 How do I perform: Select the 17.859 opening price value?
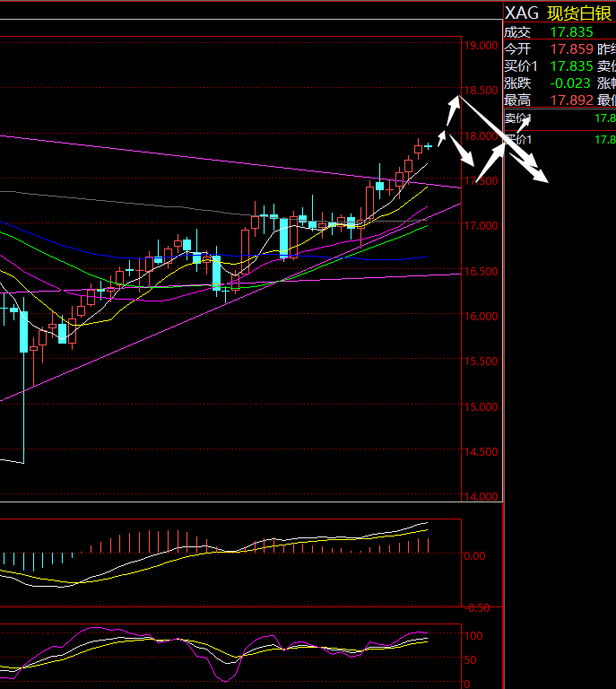pyautogui.click(x=572, y=48)
